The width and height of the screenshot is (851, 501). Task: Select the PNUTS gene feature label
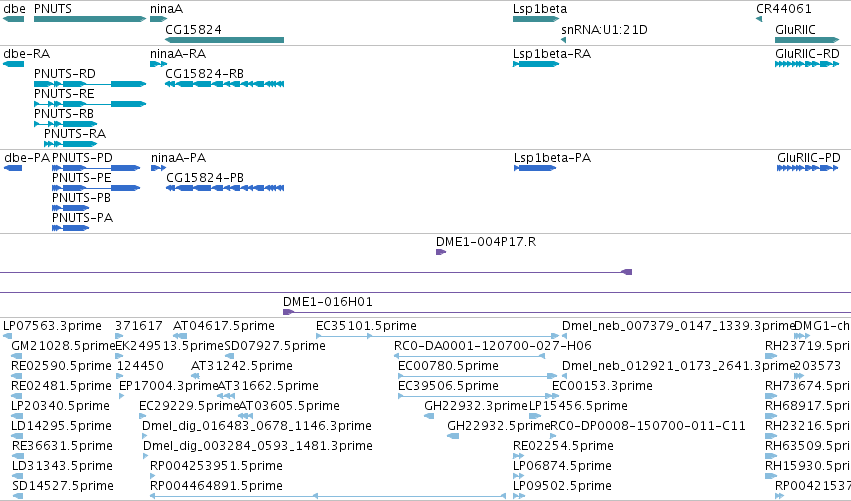tap(53, 9)
